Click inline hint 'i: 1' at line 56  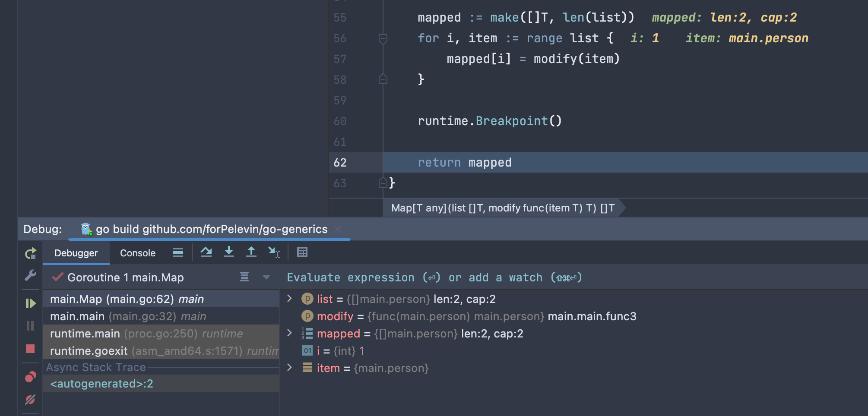click(645, 38)
